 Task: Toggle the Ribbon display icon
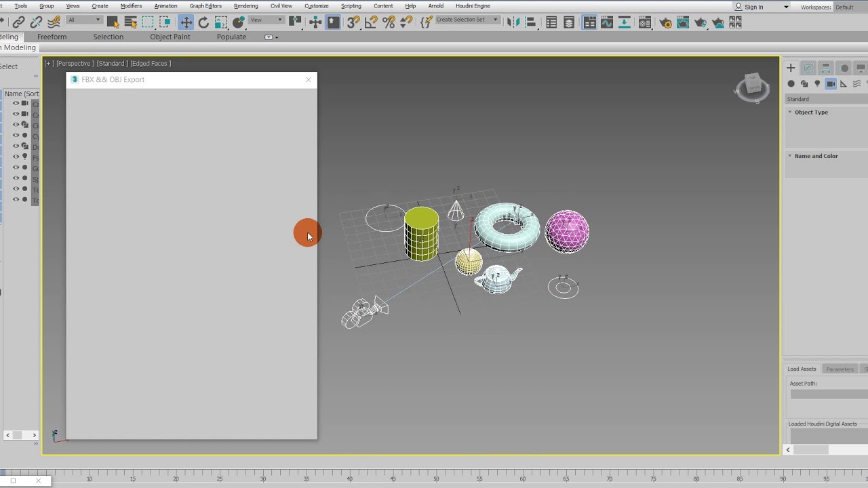point(589,22)
